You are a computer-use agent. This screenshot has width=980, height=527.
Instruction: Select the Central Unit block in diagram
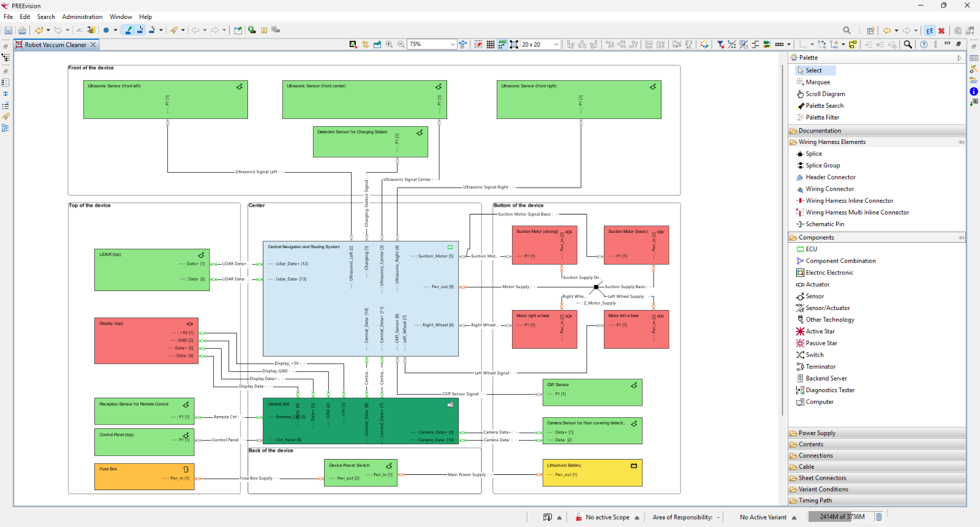(x=360, y=422)
